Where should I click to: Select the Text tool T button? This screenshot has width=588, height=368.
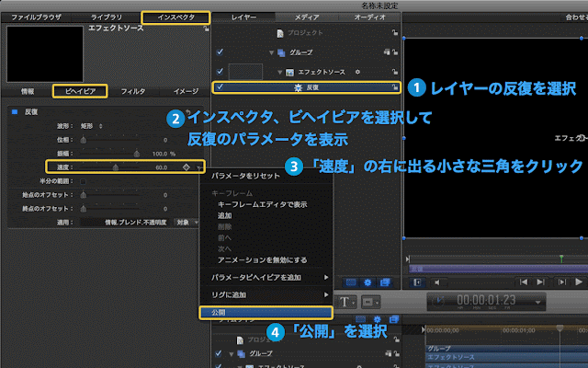tap(346, 302)
